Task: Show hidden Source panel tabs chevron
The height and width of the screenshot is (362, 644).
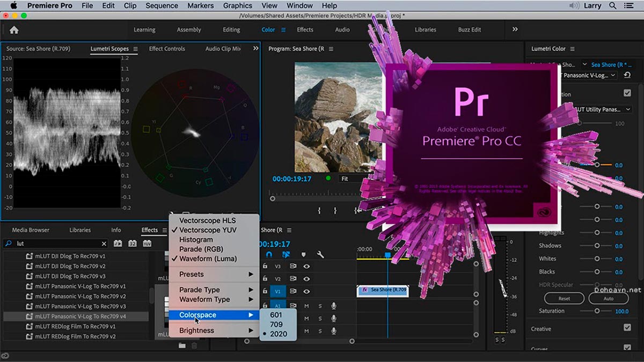Action: (x=255, y=48)
